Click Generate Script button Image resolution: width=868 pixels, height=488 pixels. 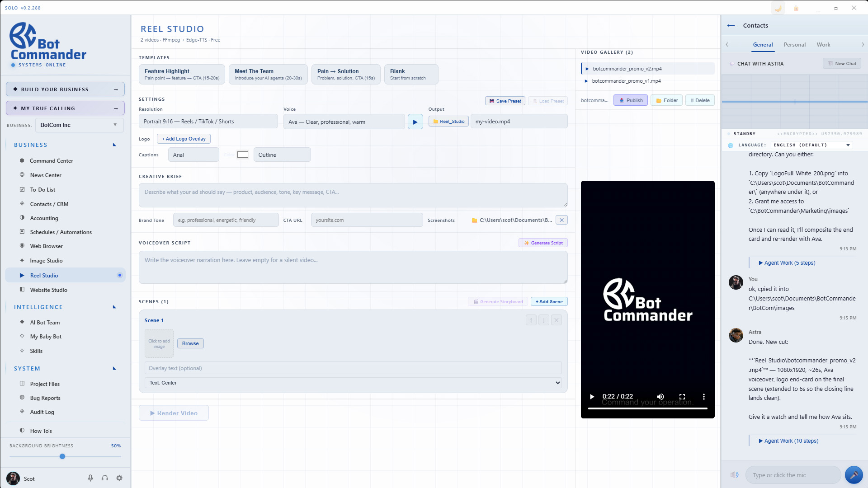coord(543,243)
